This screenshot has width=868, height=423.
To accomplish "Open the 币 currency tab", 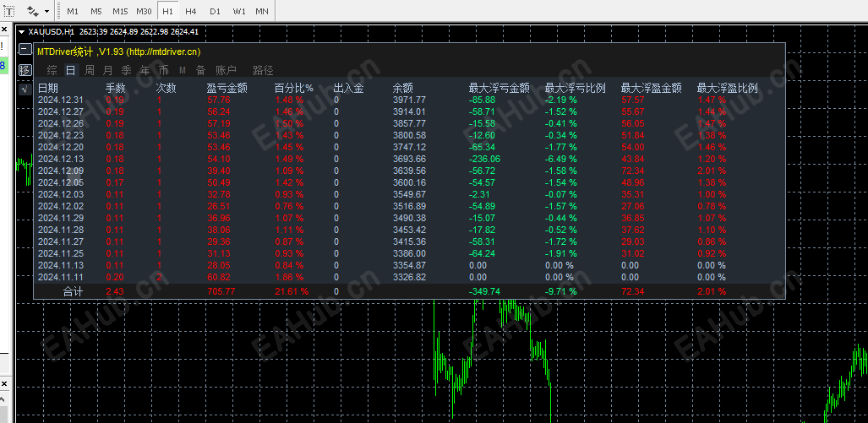I will 163,70.
